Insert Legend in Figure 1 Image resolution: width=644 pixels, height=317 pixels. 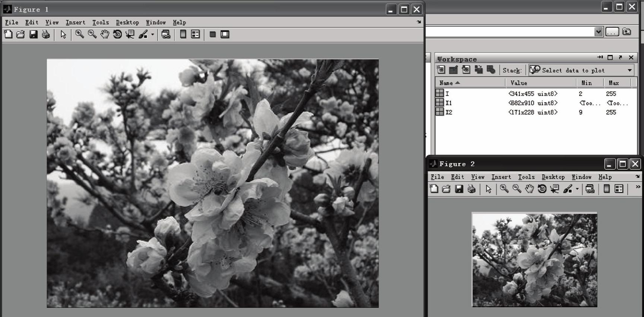[195, 35]
